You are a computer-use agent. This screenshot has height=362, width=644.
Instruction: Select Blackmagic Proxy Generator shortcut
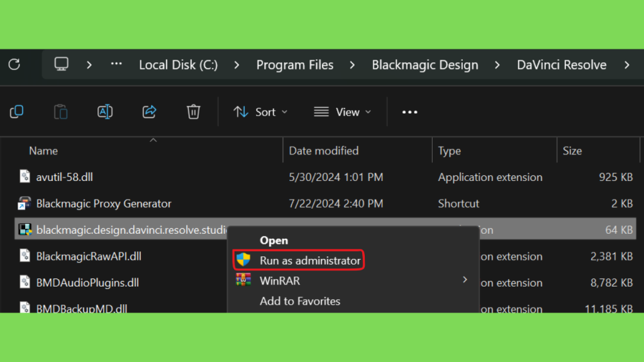(104, 204)
